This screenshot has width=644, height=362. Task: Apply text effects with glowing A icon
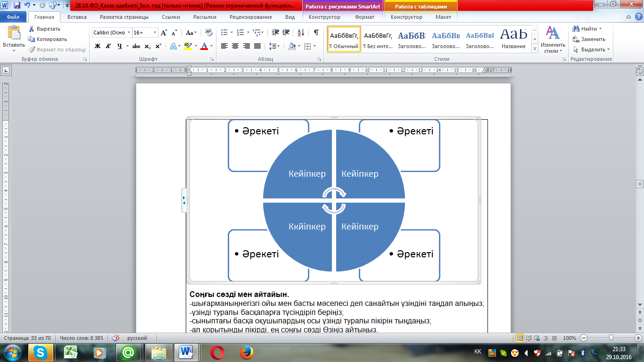173,46
